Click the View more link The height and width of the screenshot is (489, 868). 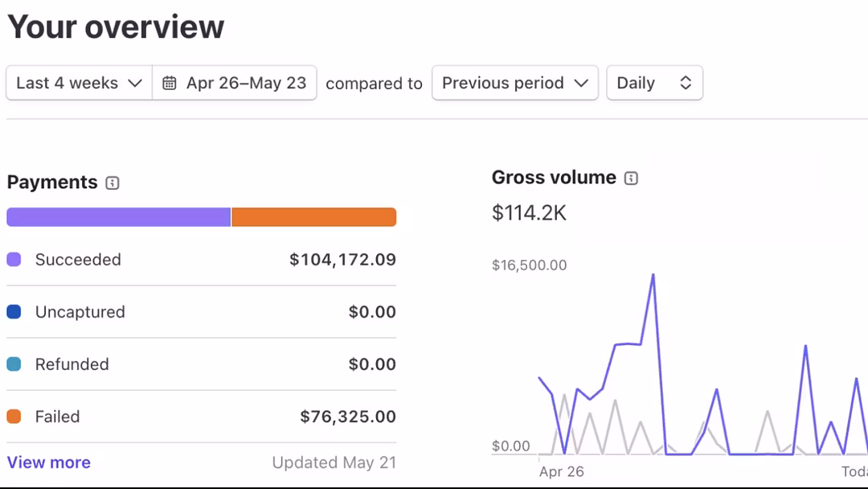click(49, 462)
